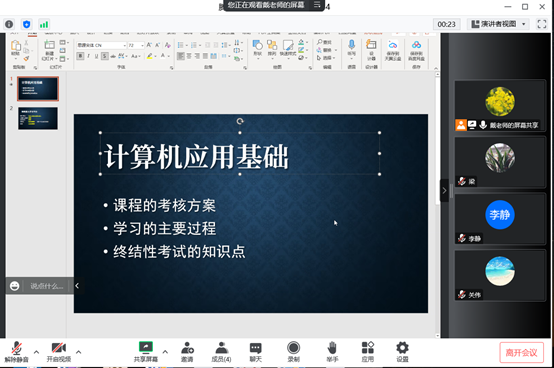The width and height of the screenshot is (554, 368).
Task: Open the meeting info icon
Action: click(9, 24)
